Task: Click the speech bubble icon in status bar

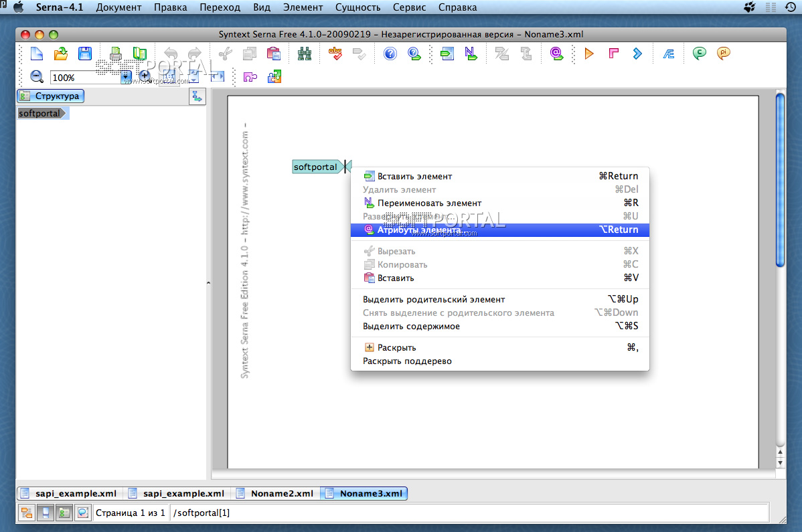Action: point(83,513)
